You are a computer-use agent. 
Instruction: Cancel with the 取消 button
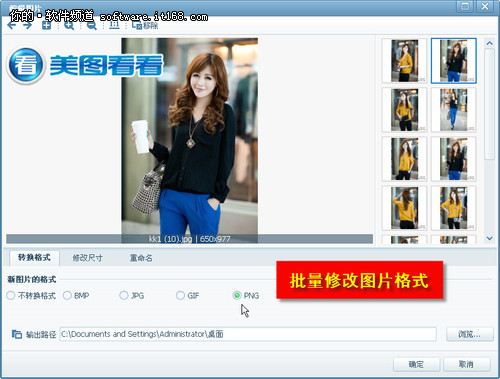pos(467,364)
